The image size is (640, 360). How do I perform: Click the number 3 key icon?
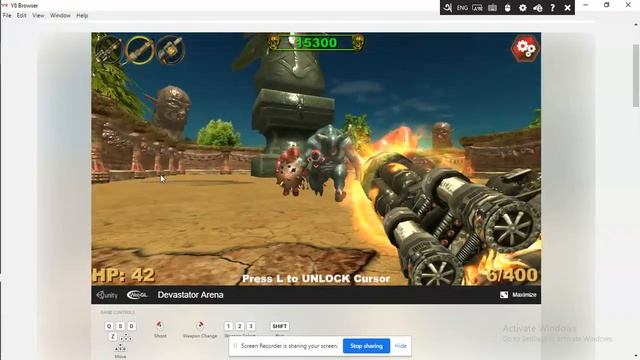coord(251,326)
